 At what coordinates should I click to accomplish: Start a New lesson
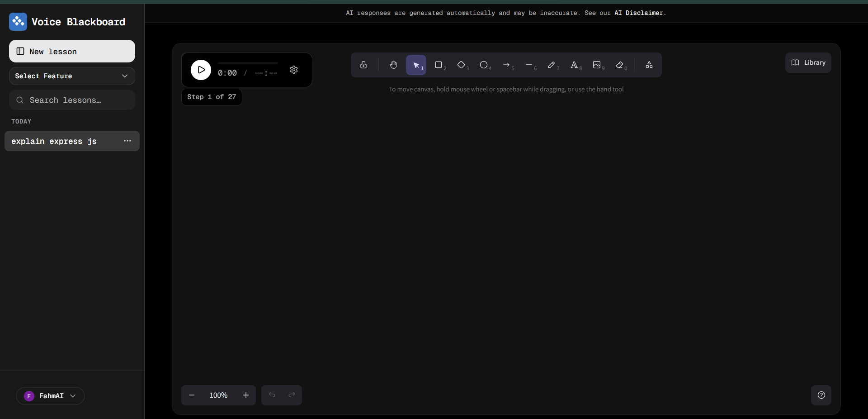tap(72, 51)
